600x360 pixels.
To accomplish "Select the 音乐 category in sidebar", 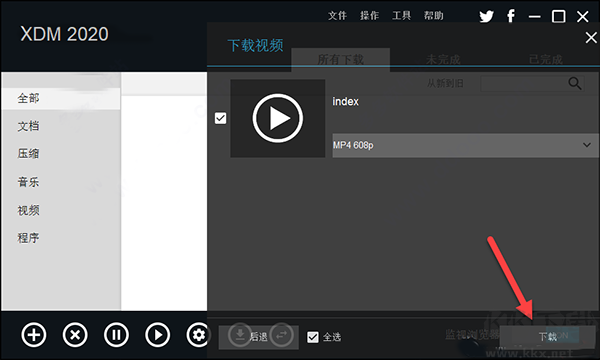I will tap(28, 182).
